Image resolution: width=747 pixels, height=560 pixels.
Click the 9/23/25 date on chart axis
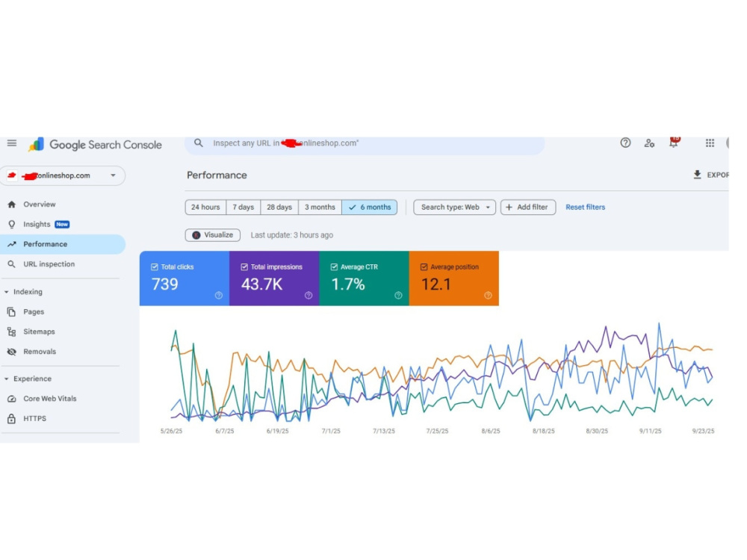(703, 431)
